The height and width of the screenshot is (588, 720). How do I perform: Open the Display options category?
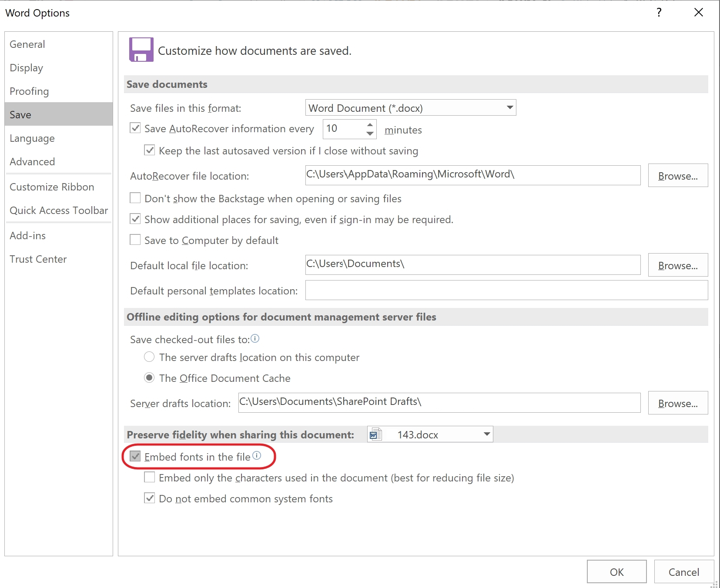[59, 68]
